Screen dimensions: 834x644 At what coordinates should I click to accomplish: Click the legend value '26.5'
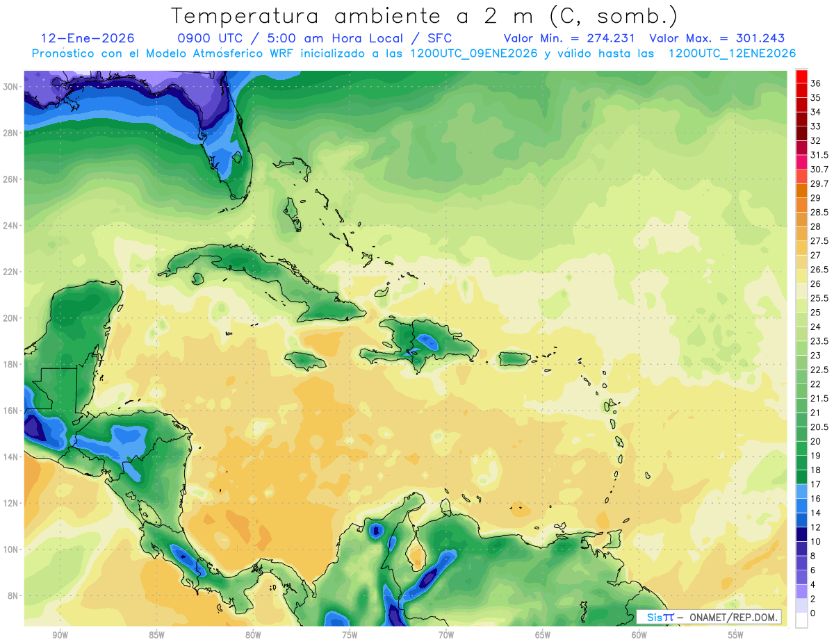tap(819, 270)
